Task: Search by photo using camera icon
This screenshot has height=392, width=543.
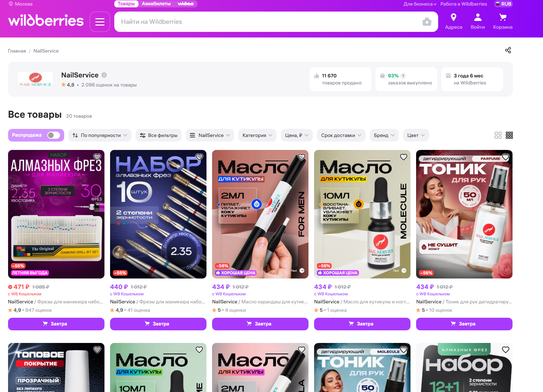Action: point(427,22)
